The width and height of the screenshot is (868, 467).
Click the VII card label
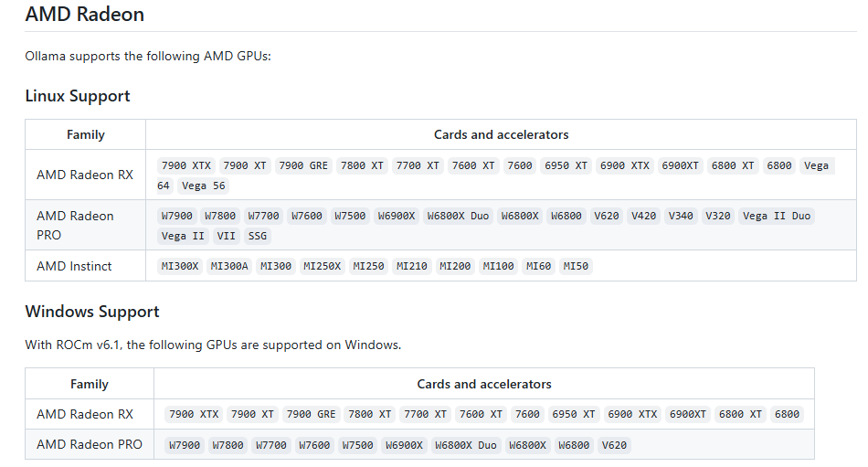click(x=226, y=236)
